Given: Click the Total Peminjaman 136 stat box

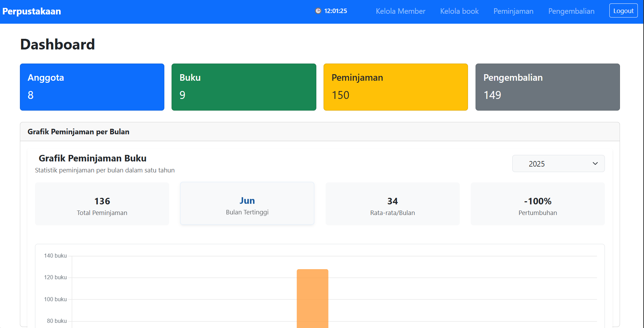Looking at the screenshot, I should 102,204.
